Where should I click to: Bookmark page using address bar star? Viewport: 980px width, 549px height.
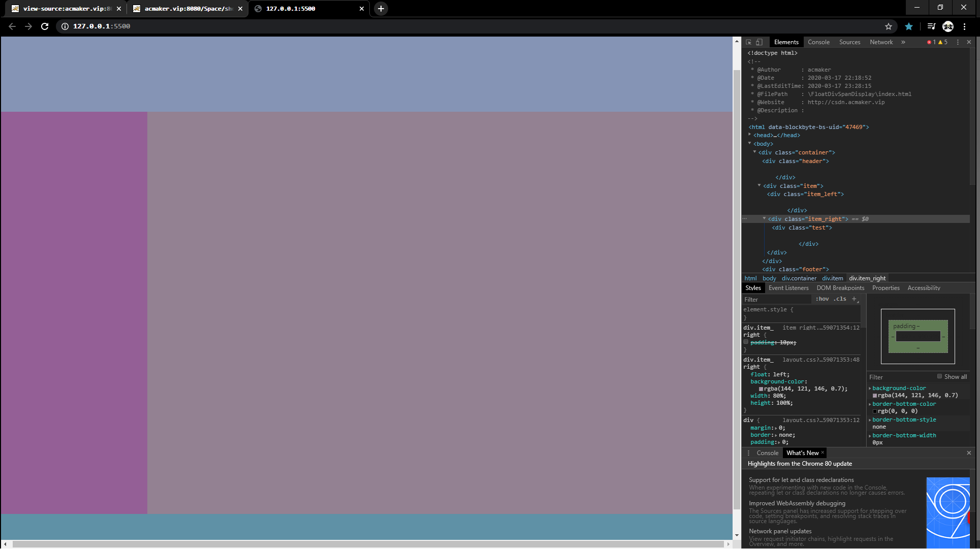click(888, 26)
